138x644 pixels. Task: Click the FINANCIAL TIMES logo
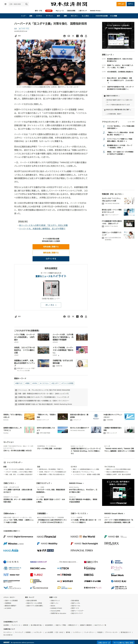coord(82,550)
